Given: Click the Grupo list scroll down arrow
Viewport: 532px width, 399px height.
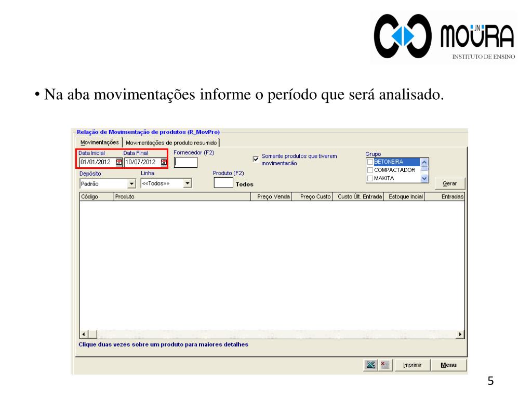Looking at the screenshot, I should [x=424, y=179].
